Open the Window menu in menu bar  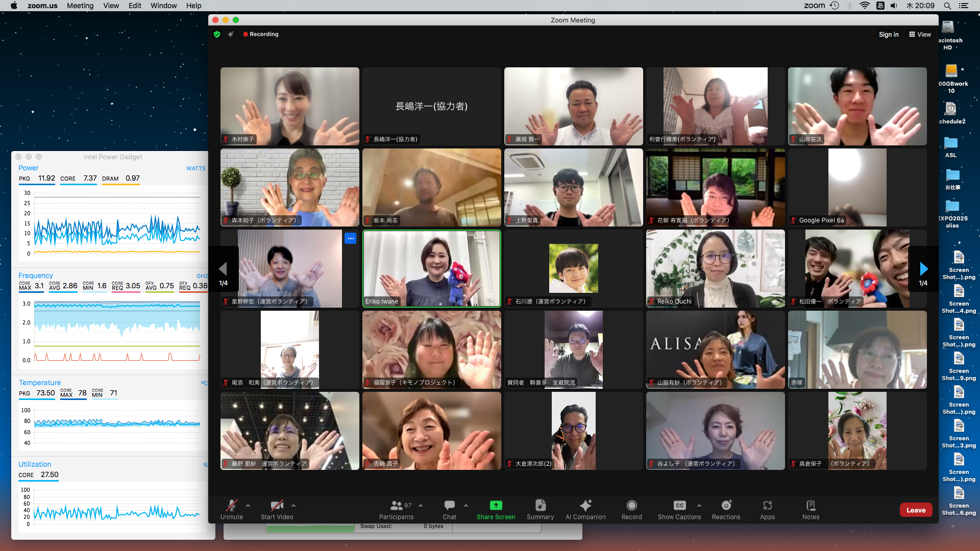tap(163, 6)
